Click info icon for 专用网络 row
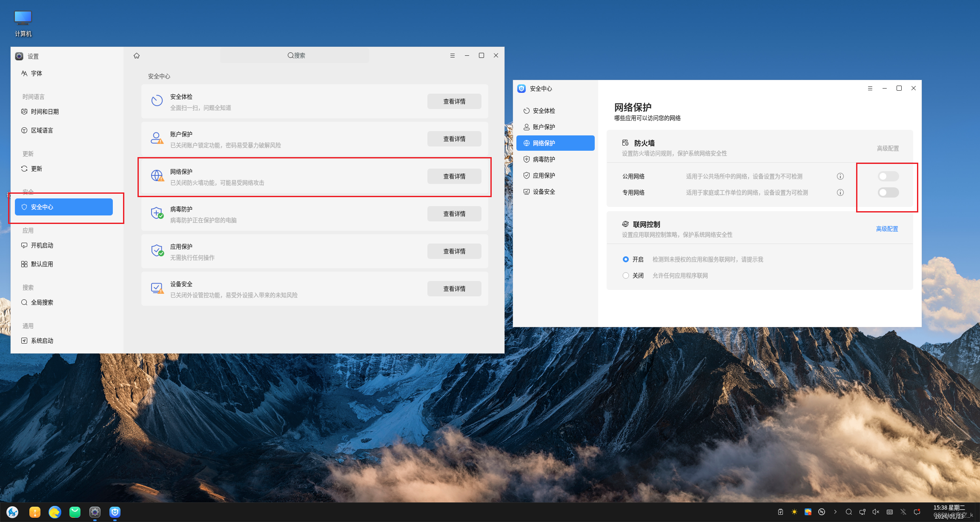980x522 pixels. pos(840,192)
